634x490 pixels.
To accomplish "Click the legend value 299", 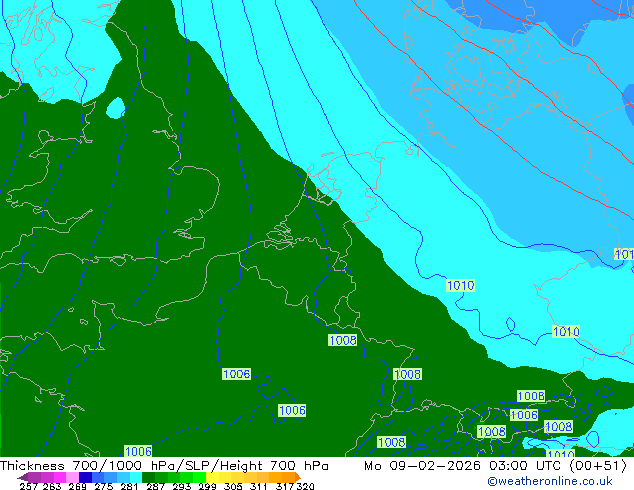I will point(207,486).
